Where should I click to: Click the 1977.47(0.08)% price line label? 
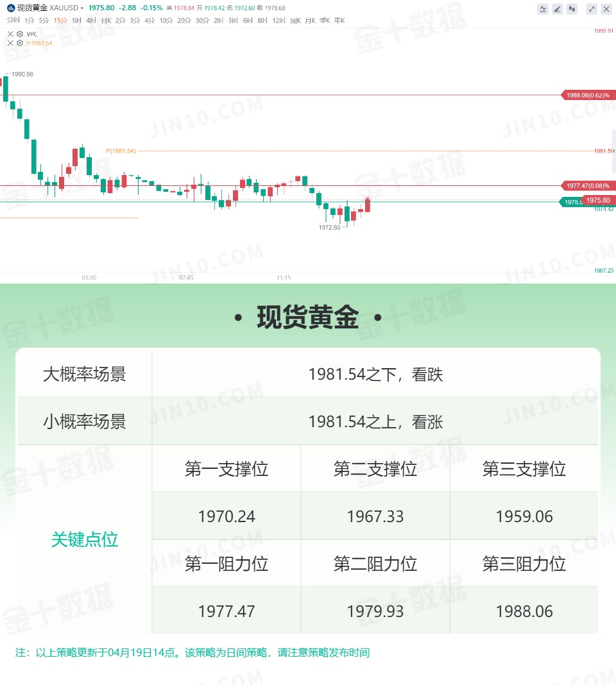coord(588,185)
